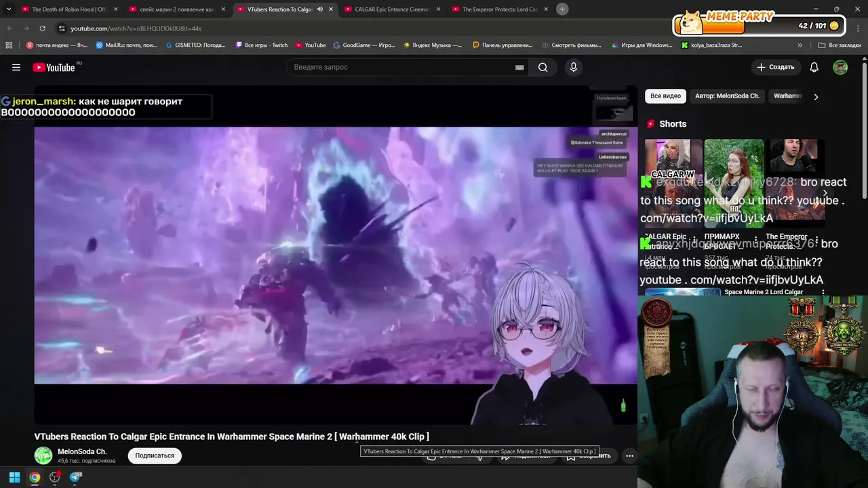Reload the page with the refresh icon
868x488 pixels.
42,28
